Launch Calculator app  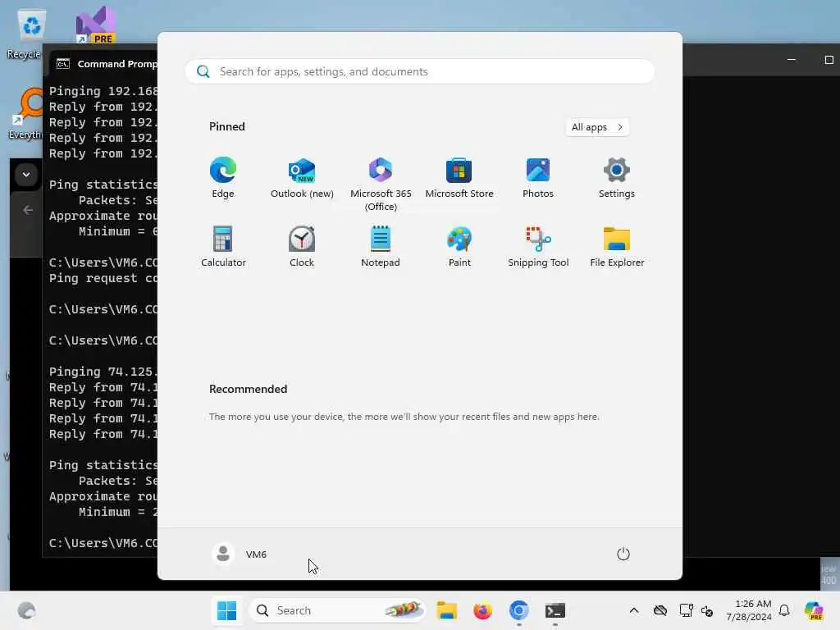(223, 247)
